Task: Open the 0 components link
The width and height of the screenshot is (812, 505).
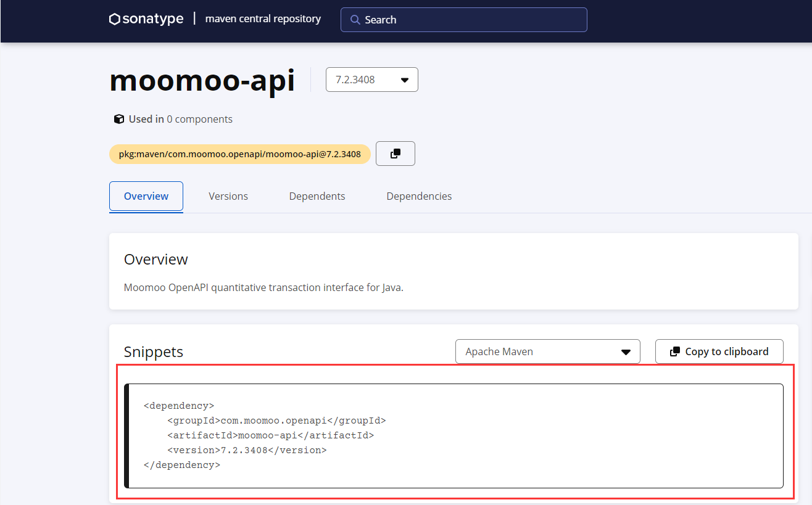Action: point(199,119)
